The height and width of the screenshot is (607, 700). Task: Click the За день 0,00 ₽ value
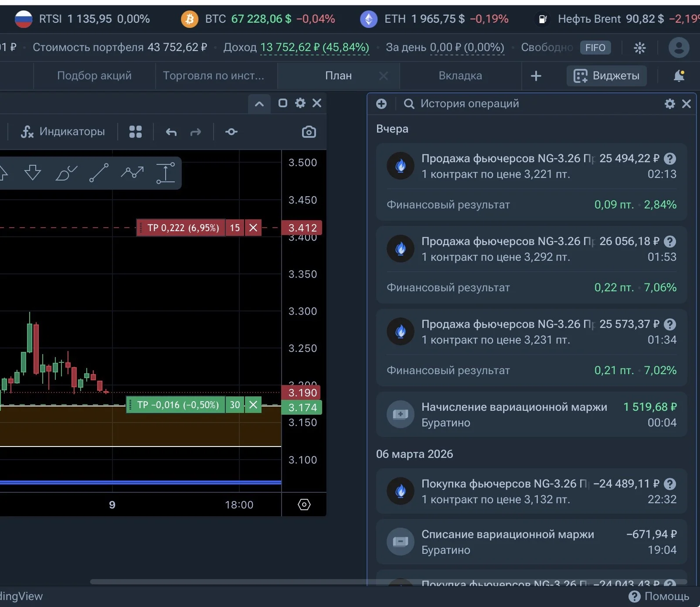[467, 47]
